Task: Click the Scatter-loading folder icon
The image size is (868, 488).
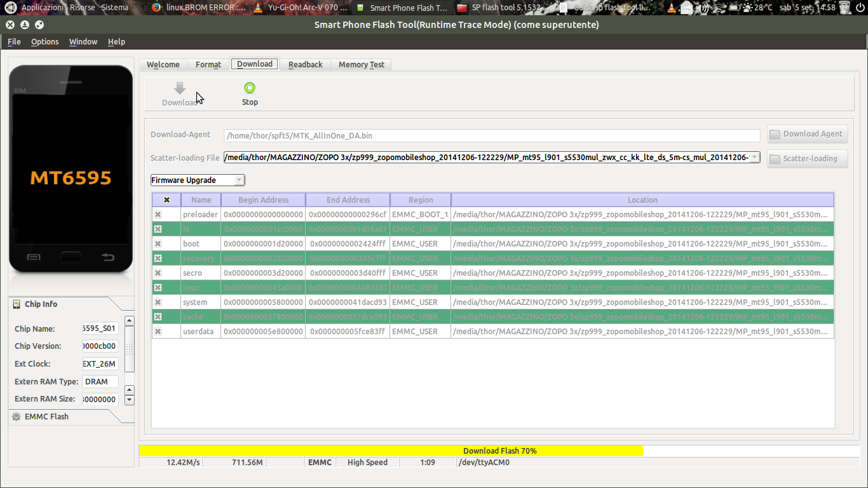Action: click(775, 159)
